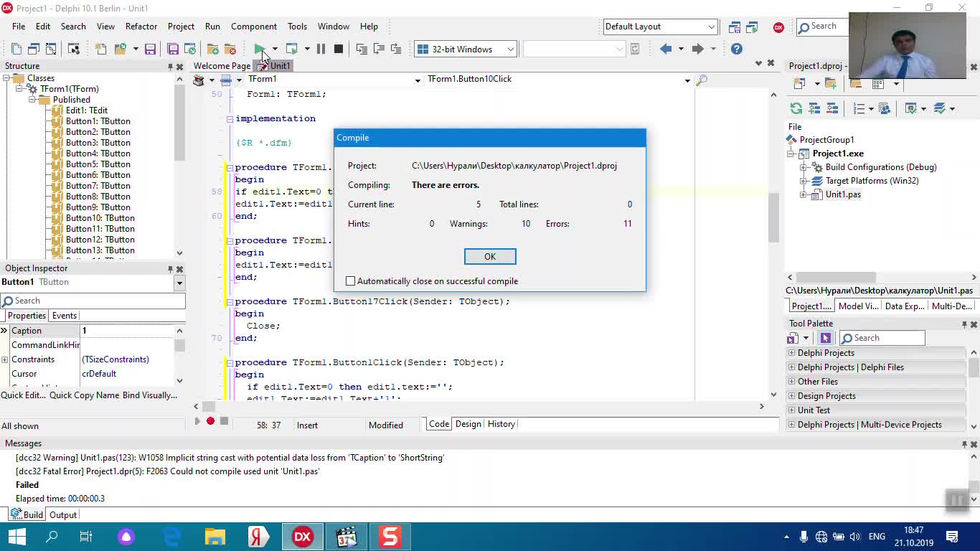Select Button10: TButton in Structure tree

coord(100,218)
